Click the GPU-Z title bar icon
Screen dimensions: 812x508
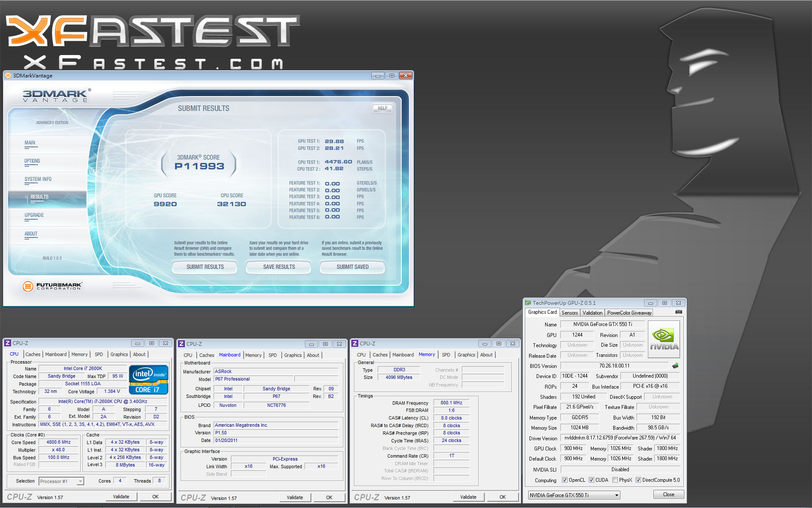tap(528, 303)
